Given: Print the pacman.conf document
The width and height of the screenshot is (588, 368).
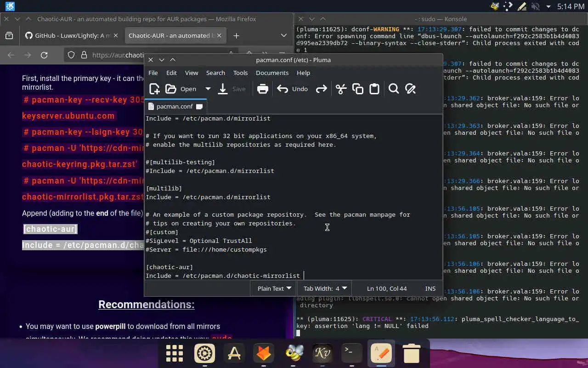Looking at the screenshot, I should click(x=263, y=89).
